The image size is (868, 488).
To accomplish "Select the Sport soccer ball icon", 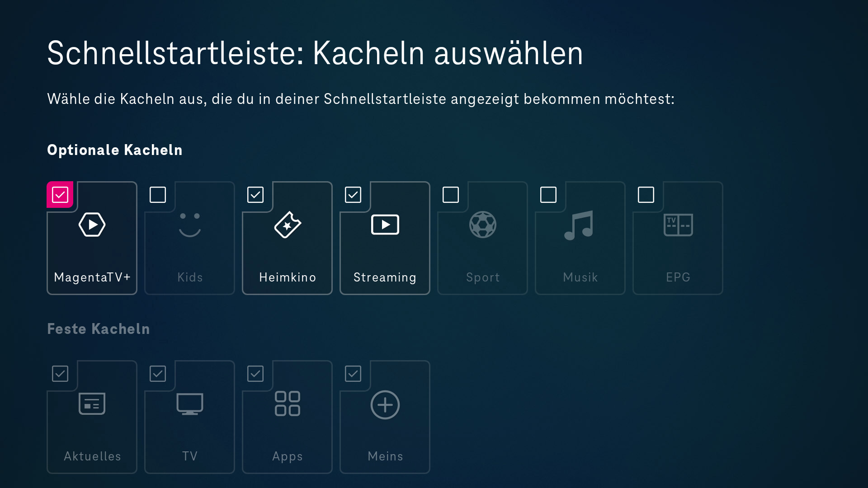I will point(483,225).
